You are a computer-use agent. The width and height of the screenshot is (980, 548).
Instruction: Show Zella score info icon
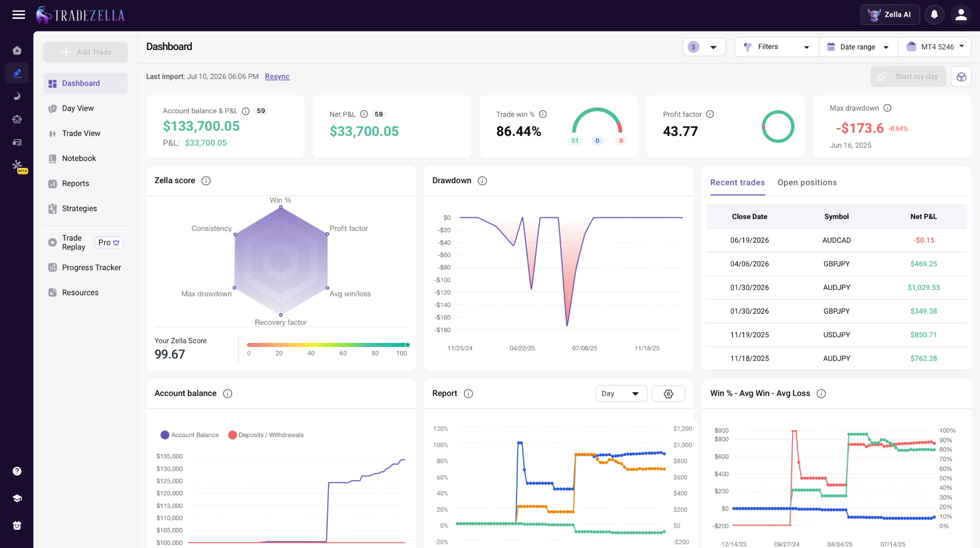coord(206,181)
